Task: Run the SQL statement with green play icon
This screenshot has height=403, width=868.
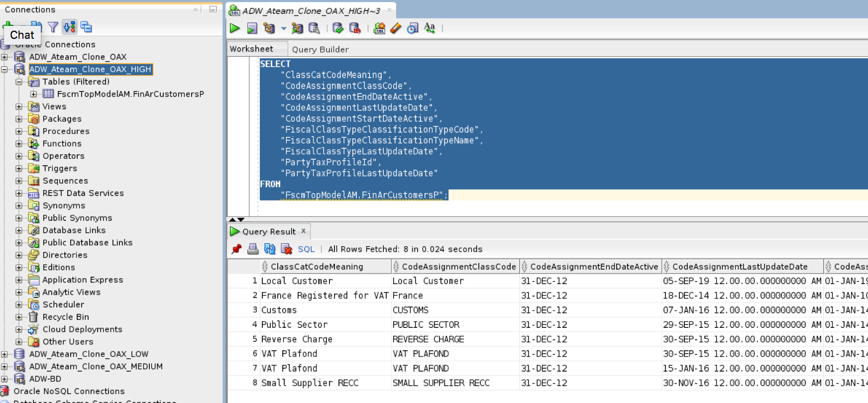Action: pyautogui.click(x=235, y=28)
